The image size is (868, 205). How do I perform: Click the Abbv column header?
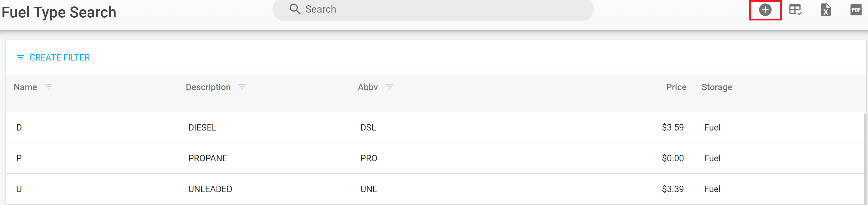click(x=368, y=87)
